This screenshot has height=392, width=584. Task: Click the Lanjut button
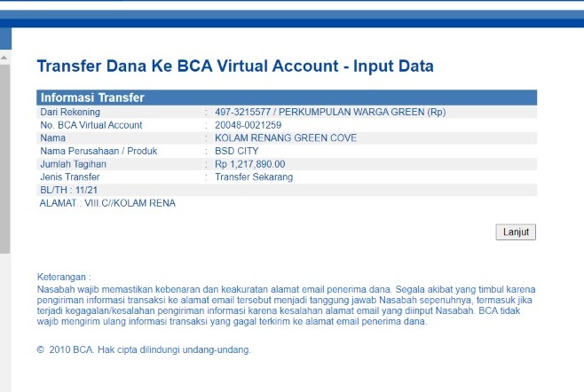tap(515, 232)
